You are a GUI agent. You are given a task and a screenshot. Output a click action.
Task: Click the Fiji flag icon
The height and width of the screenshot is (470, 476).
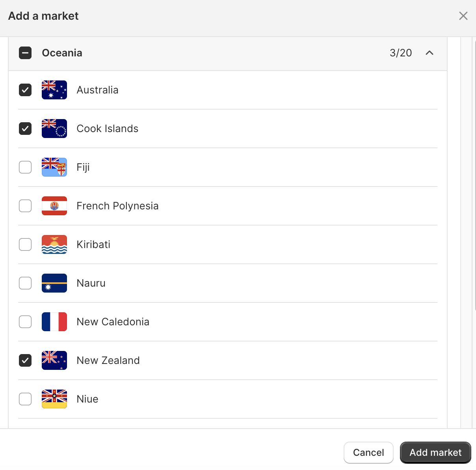(54, 167)
